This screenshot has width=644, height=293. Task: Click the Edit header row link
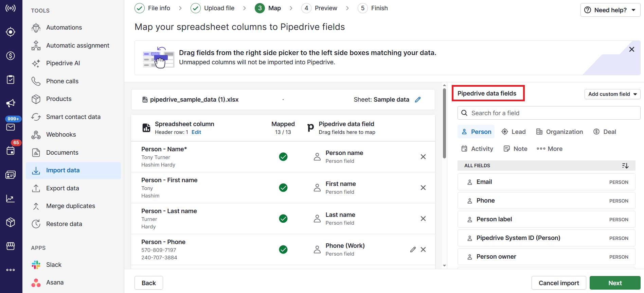(196, 132)
